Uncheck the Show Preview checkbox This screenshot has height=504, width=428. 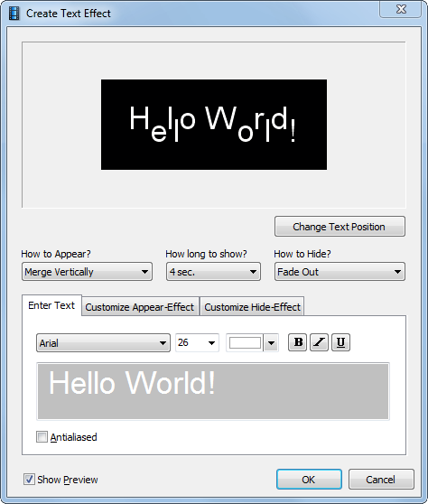tap(29, 480)
